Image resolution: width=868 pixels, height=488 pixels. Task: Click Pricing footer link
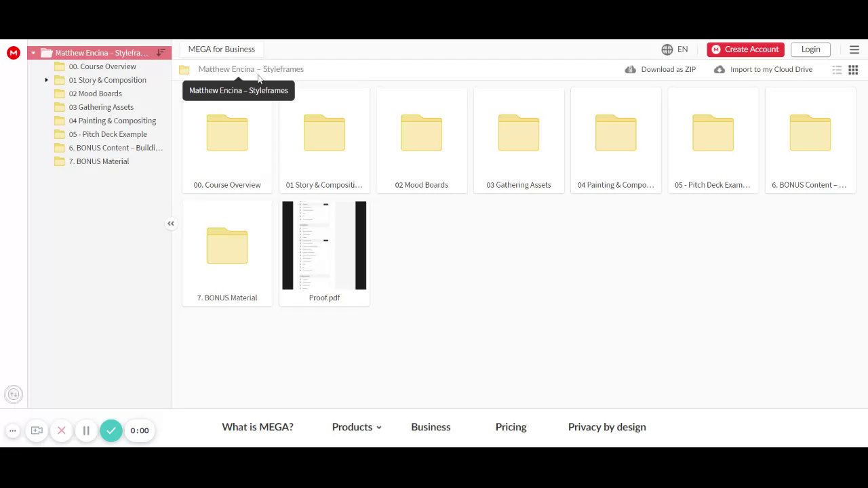tap(511, 427)
